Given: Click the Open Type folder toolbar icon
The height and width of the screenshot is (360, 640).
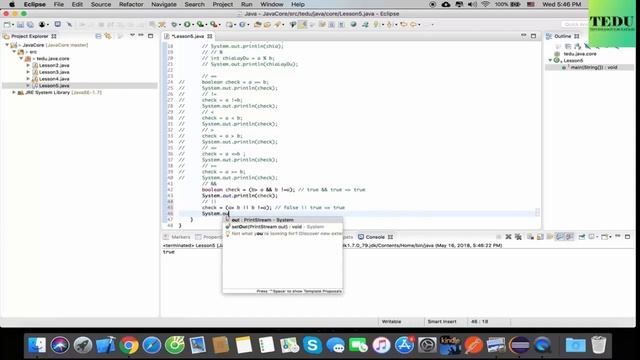Looking at the screenshot, I should pos(258,24).
